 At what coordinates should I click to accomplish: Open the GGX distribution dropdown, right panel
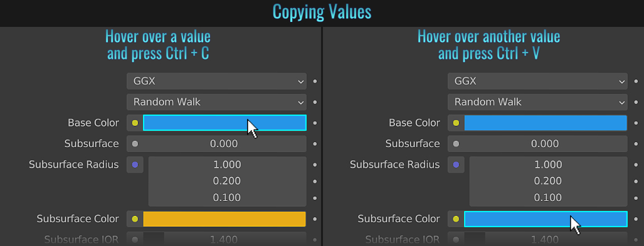point(537,81)
